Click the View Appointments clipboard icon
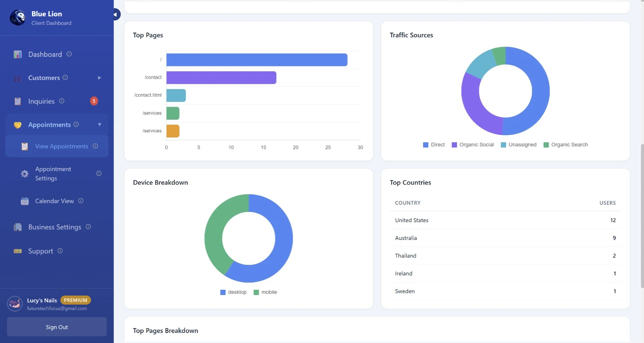 25,146
